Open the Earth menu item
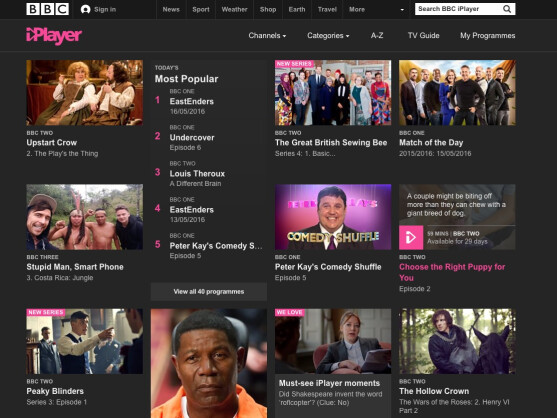The width and height of the screenshot is (557, 418). pos(297,10)
